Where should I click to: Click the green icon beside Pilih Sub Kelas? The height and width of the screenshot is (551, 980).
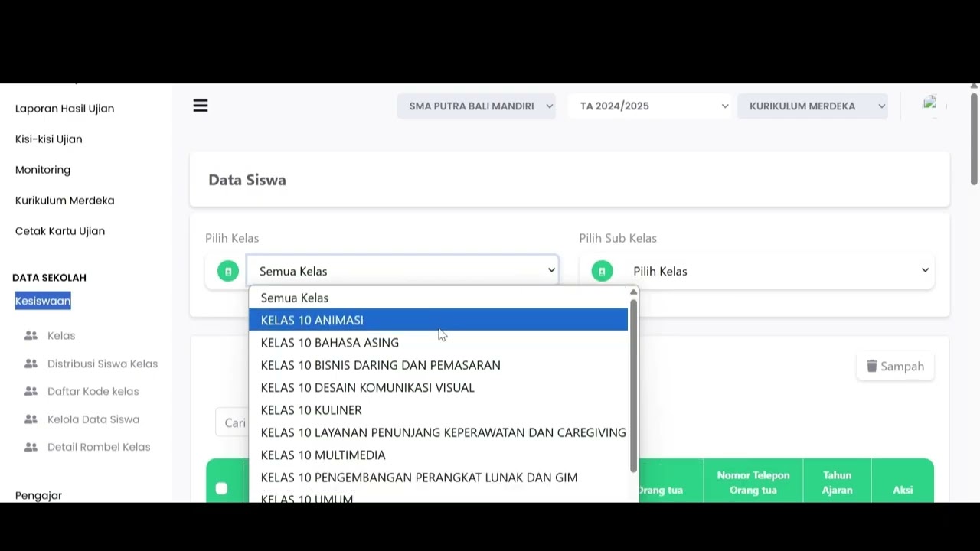tap(602, 271)
